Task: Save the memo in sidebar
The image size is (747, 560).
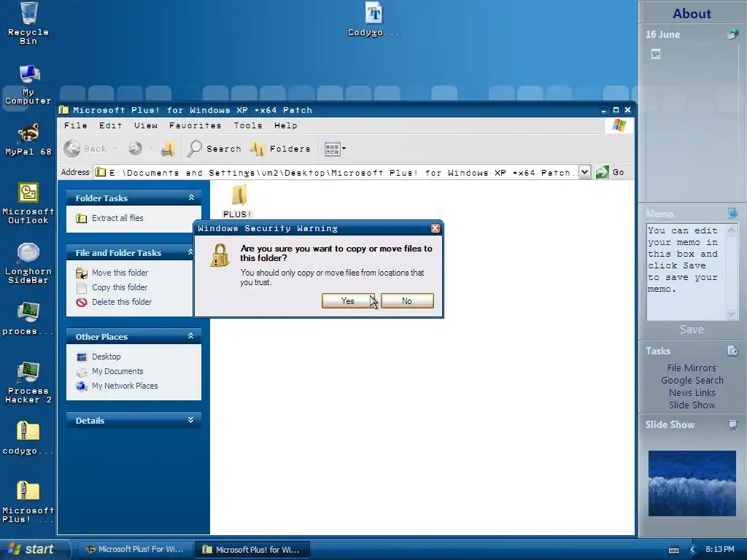Action: coord(692,330)
